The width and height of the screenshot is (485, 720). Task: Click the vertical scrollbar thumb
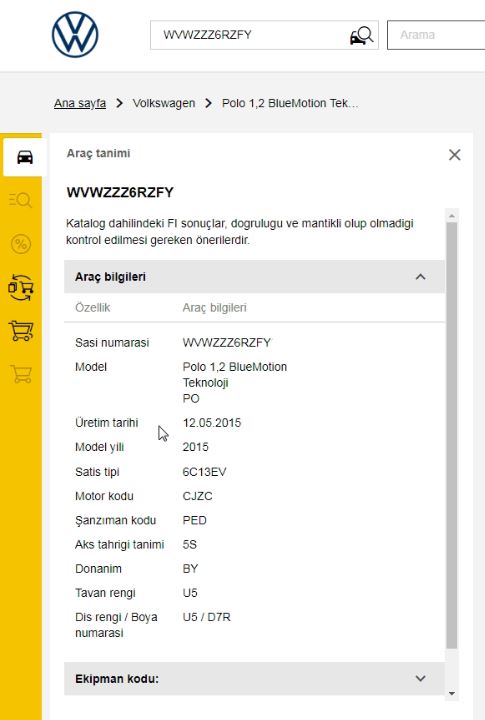pos(452,435)
